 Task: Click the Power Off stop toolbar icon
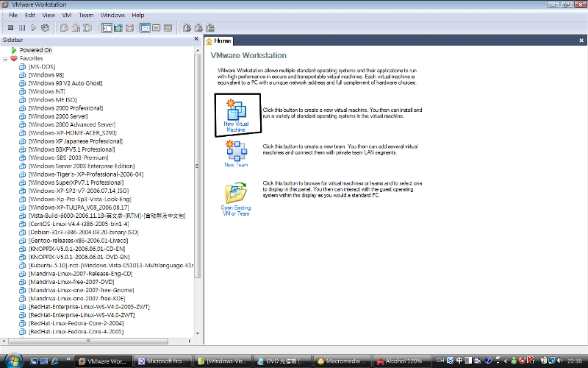coord(10,28)
